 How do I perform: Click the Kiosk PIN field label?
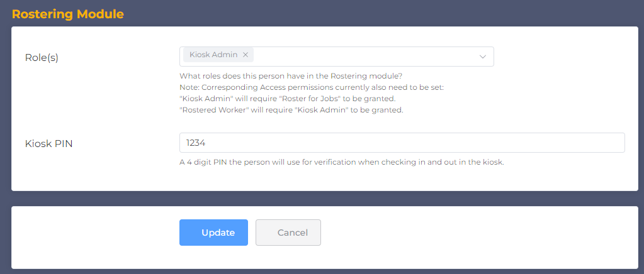pyautogui.click(x=48, y=143)
